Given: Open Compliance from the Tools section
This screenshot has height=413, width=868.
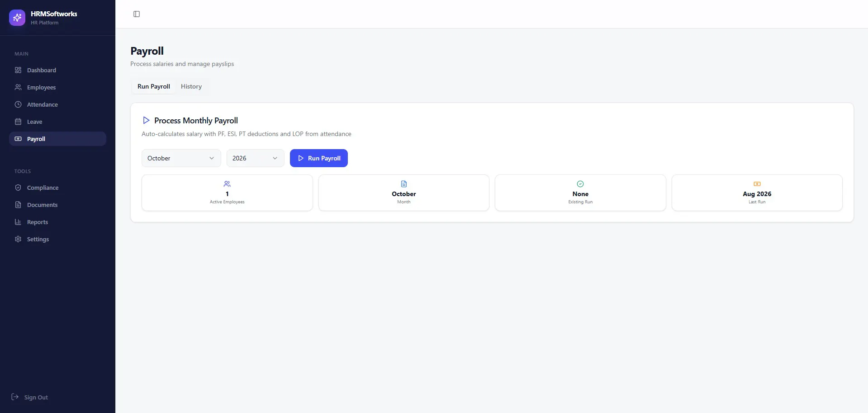Looking at the screenshot, I should [x=57, y=188].
